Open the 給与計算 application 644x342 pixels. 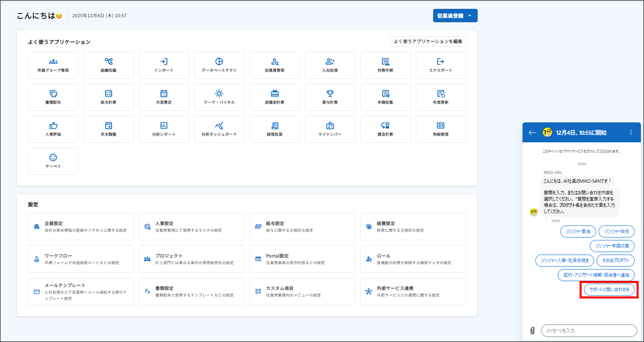pos(108,97)
